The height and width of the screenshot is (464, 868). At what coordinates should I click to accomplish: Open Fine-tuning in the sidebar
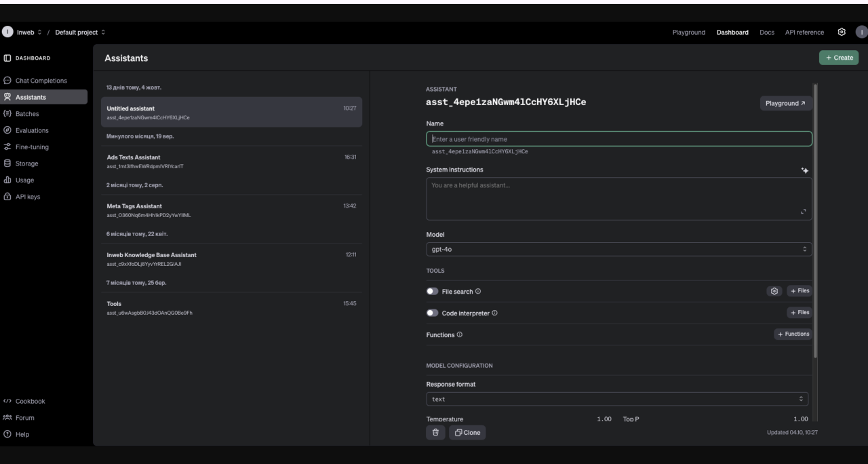coord(32,147)
